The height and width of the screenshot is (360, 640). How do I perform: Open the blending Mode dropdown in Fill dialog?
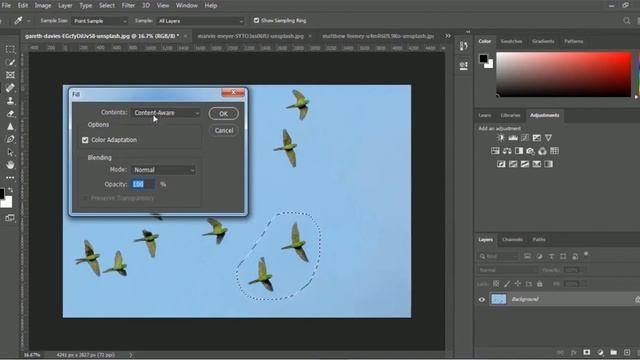click(163, 170)
